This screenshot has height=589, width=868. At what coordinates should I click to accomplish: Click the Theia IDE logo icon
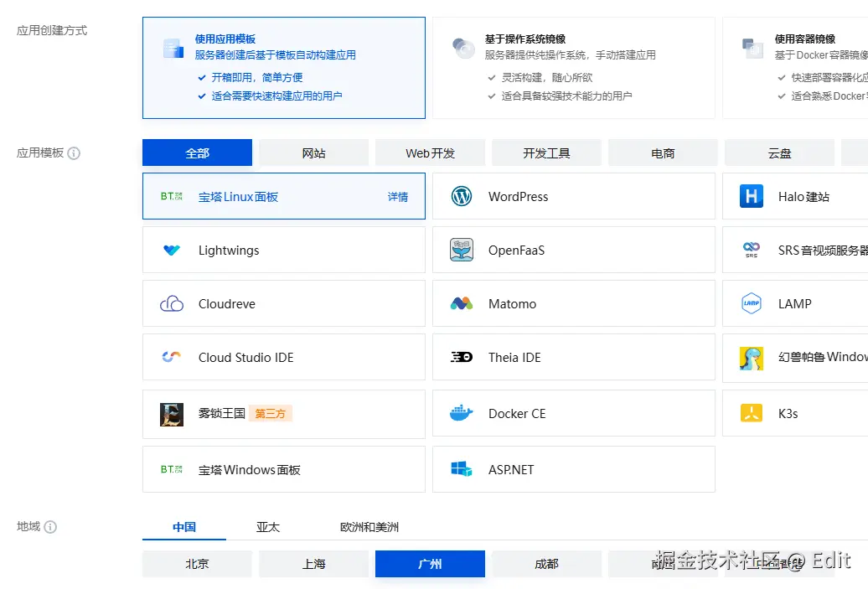(x=462, y=357)
